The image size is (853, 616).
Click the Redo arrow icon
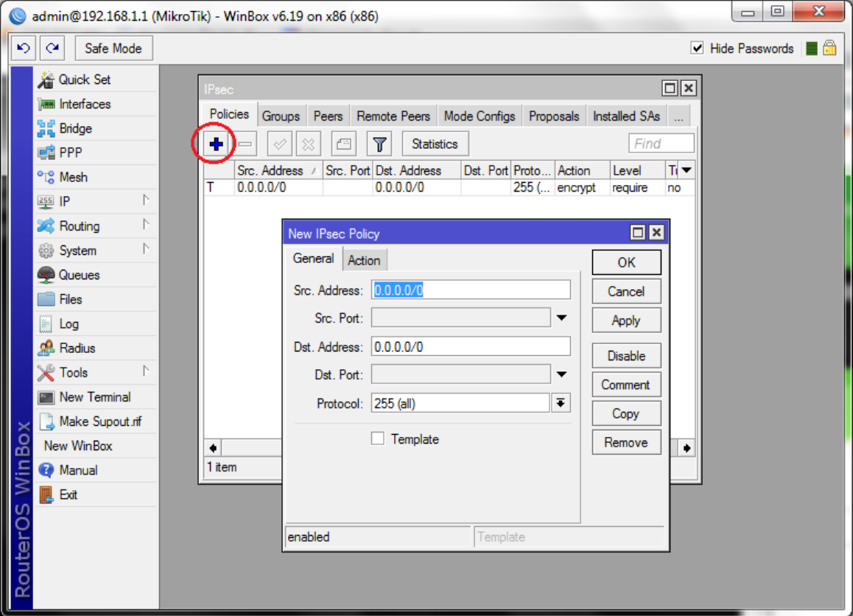pos(52,49)
